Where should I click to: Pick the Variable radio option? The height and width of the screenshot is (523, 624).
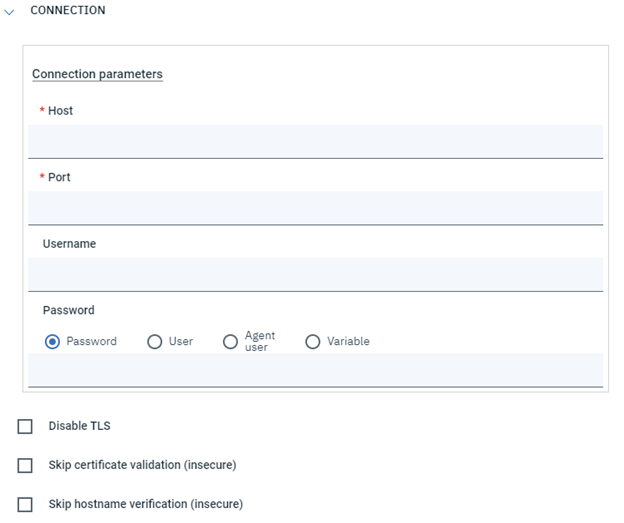(313, 342)
